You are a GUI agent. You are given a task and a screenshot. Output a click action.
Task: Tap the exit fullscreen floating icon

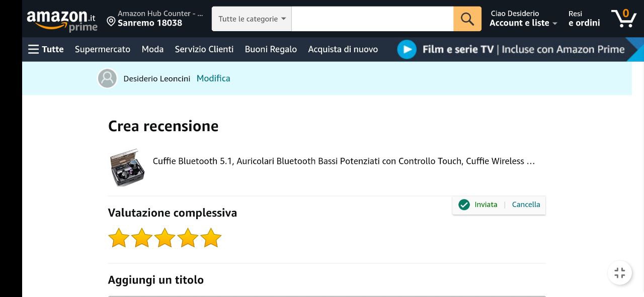620,273
